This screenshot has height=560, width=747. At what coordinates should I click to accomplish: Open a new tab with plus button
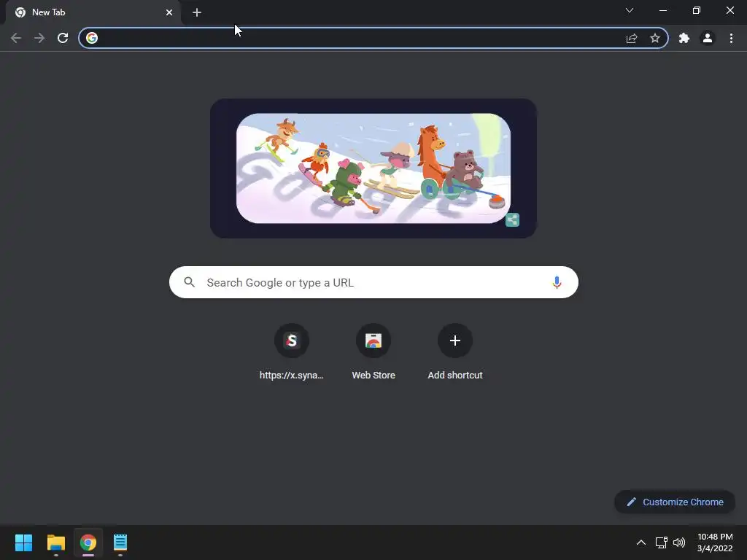[197, 12]
